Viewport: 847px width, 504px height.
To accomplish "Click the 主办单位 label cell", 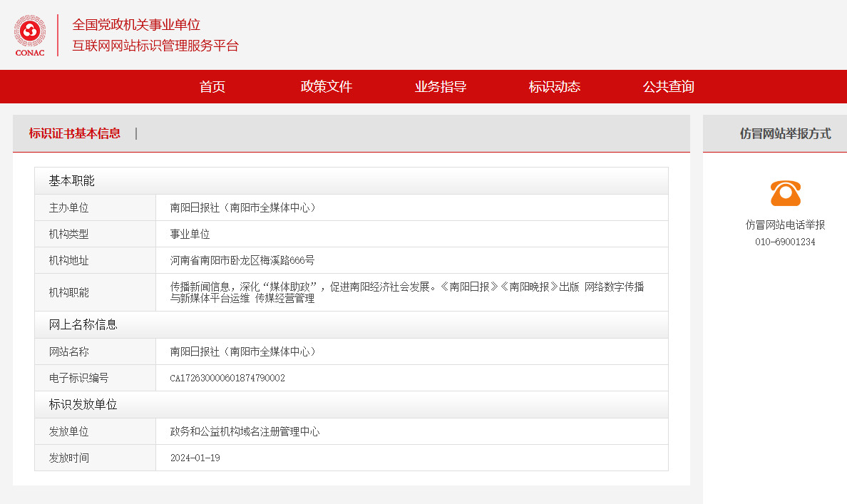I will (x=95, y=207).
